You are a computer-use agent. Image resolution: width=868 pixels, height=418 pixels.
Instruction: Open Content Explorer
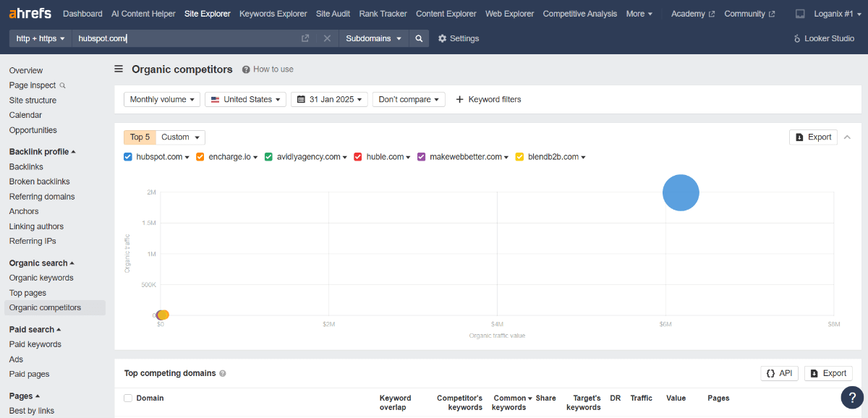[x=446, y=14]
